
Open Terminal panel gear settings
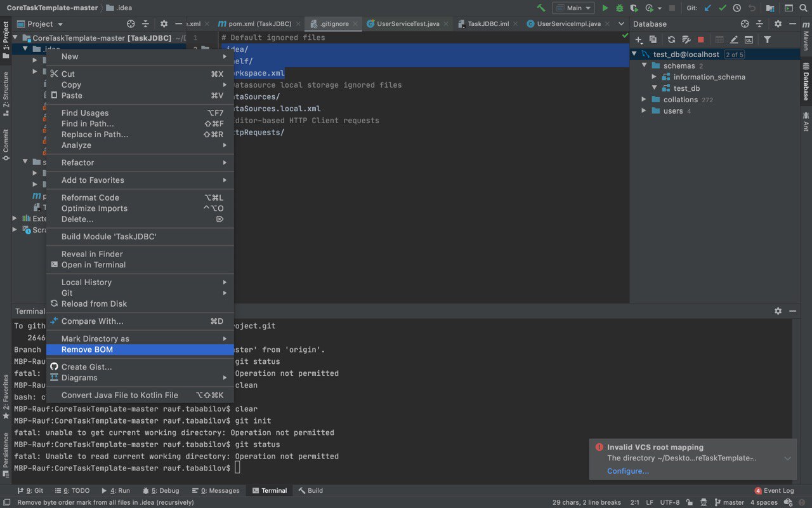click(x=778, y=311)
